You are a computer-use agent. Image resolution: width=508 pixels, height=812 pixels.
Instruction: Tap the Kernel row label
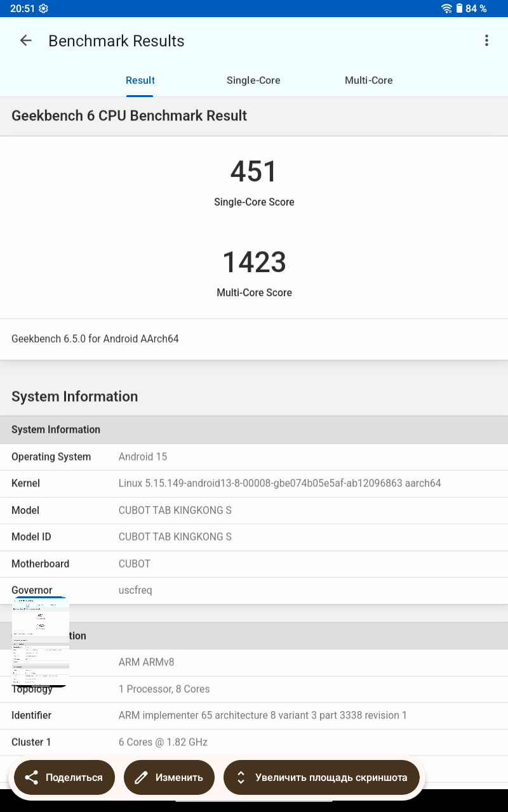point(25,483)
